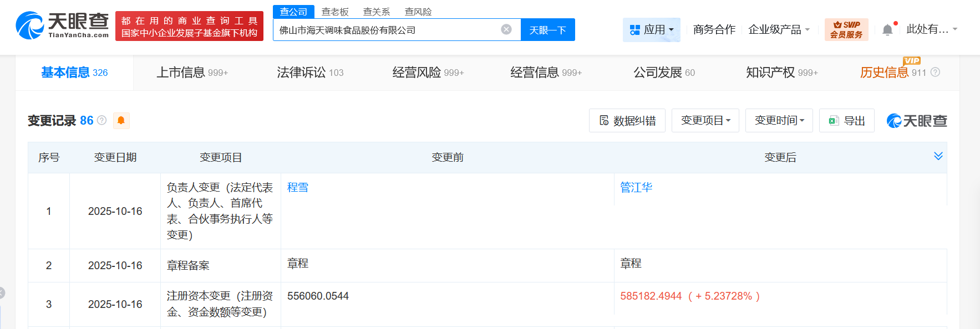
Task: Click the SVIP member service badge
Action: point(846,29)
